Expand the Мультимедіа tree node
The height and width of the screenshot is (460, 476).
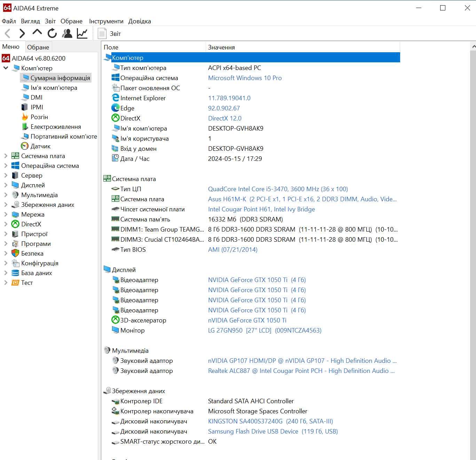pos(6,195)
